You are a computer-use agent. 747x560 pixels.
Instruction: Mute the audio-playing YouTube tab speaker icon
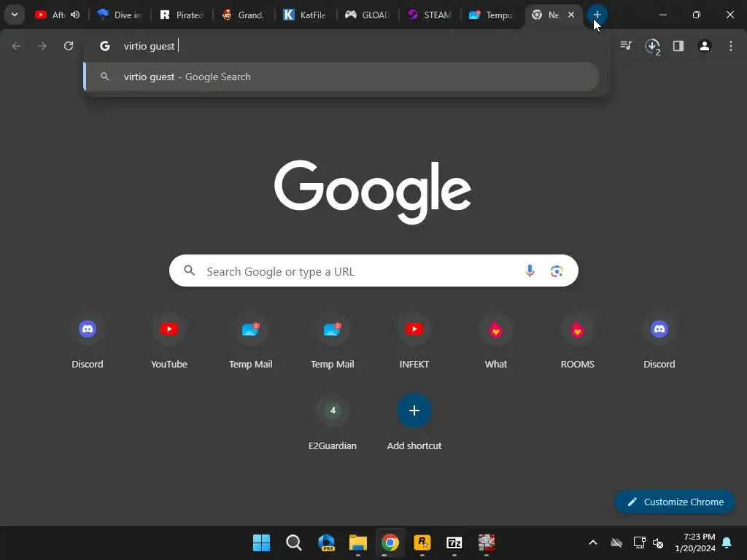[x=75, y=15]
